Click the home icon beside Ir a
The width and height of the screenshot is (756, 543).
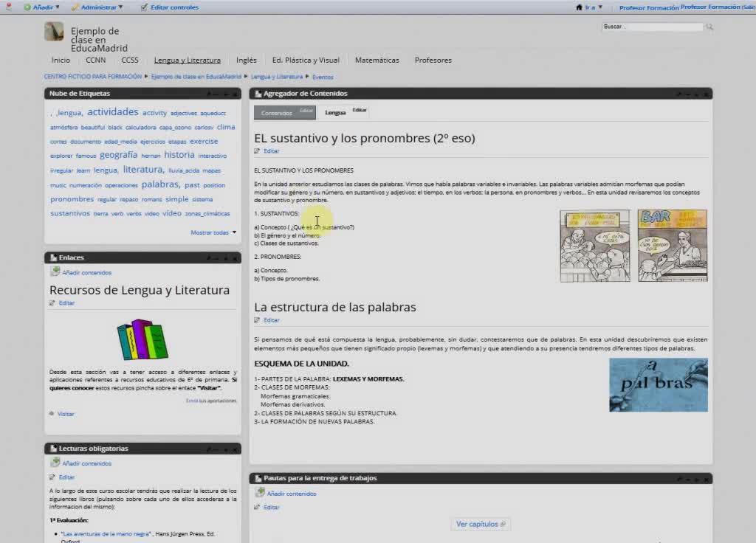(579, 7)
